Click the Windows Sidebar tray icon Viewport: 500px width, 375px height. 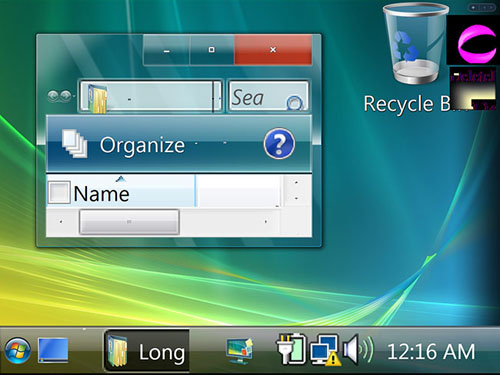click(240, 351)
